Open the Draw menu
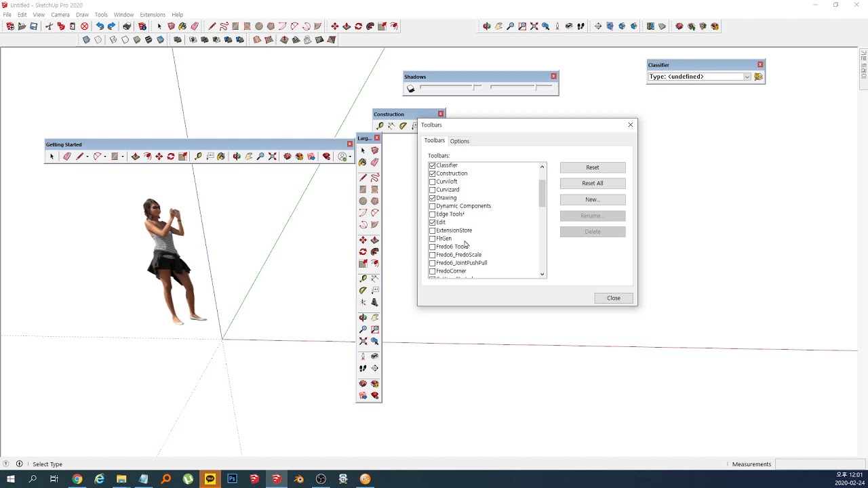Viewport: 868px width, 488px height. tap(82, 14)
